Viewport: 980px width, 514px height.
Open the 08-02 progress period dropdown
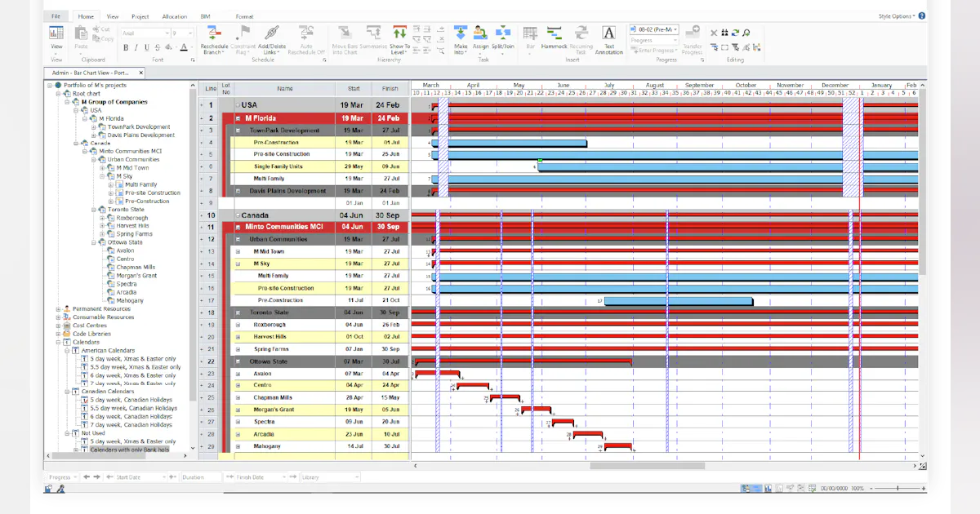coord(676,29)
